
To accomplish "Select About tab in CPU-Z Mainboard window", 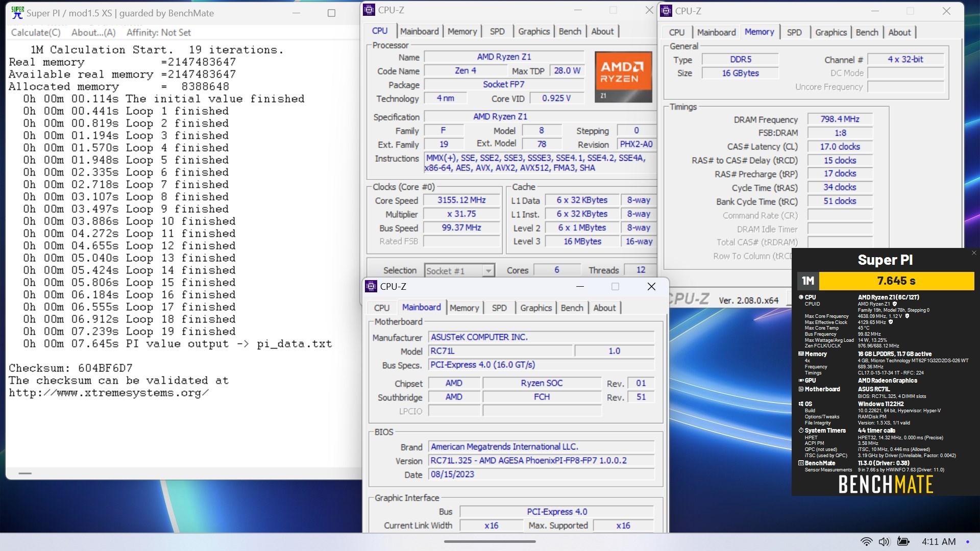I will point(604,308).
